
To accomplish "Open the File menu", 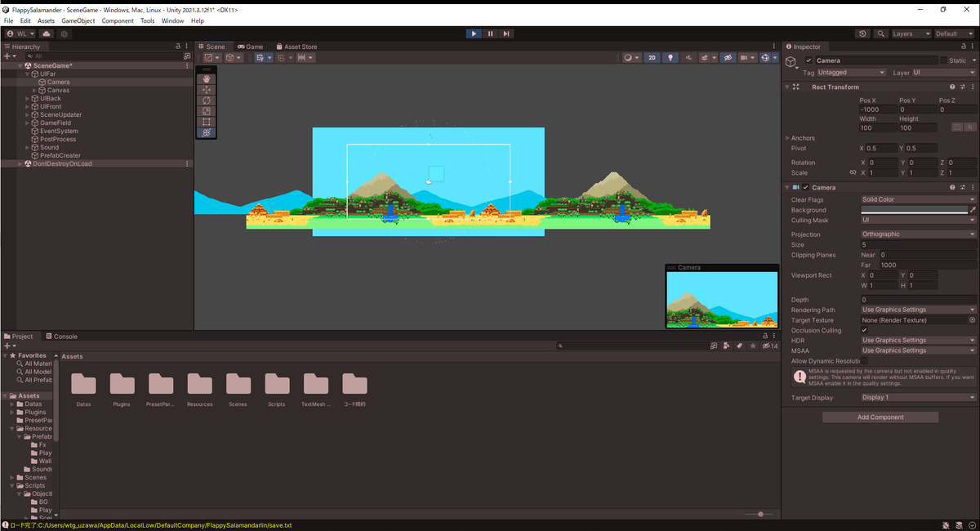I will (x=9, y=20).
